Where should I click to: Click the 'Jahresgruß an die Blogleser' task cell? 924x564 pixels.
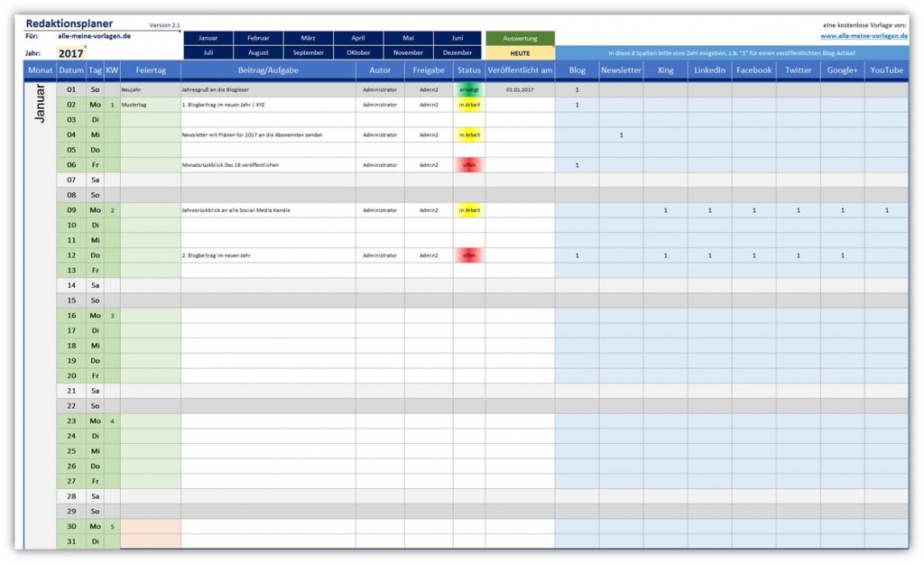point(268,90)
